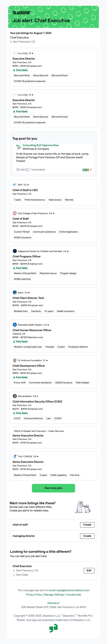Click the Employee relations tag
The width and height of the screenshot is (107, 644).
[x=78, y=347]
